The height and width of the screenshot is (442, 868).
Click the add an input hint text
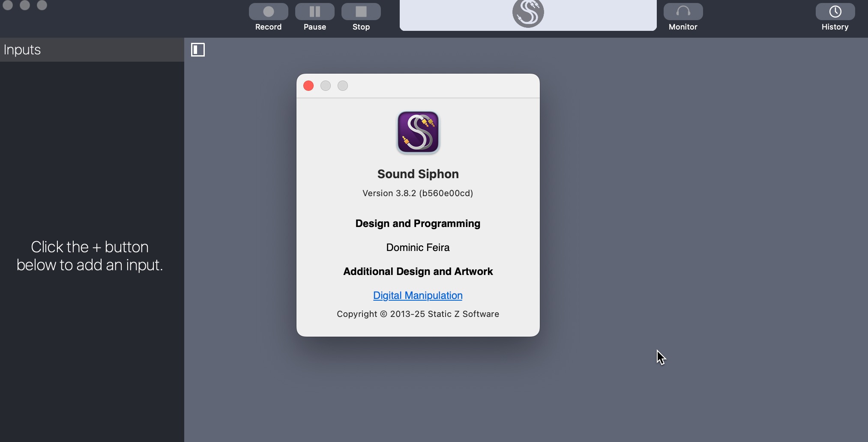tap(90, 256)
